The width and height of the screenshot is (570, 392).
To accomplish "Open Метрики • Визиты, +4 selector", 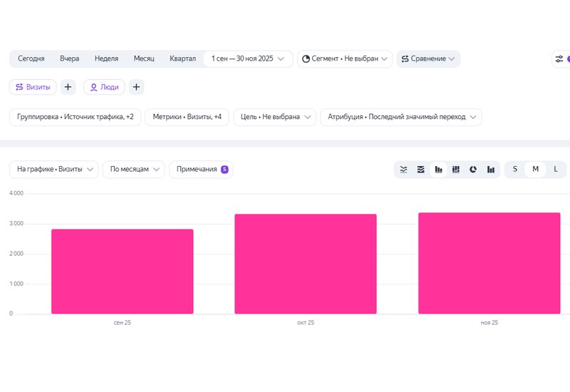I will pos(187,117).
